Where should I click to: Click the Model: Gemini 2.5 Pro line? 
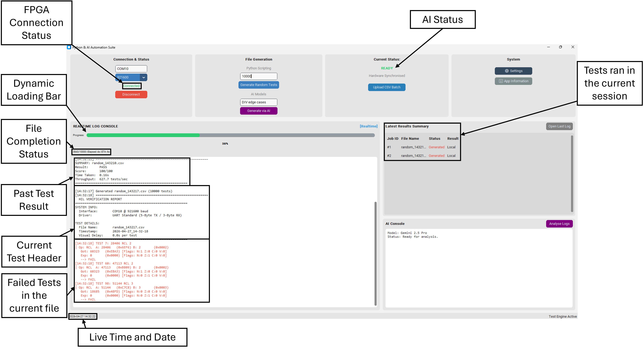407,233
